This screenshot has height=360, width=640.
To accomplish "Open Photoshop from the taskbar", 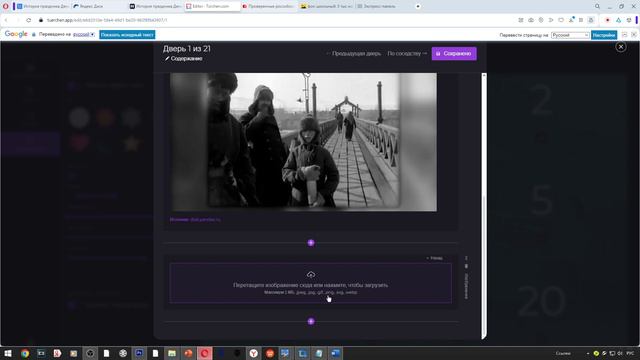I will point(139,353).
